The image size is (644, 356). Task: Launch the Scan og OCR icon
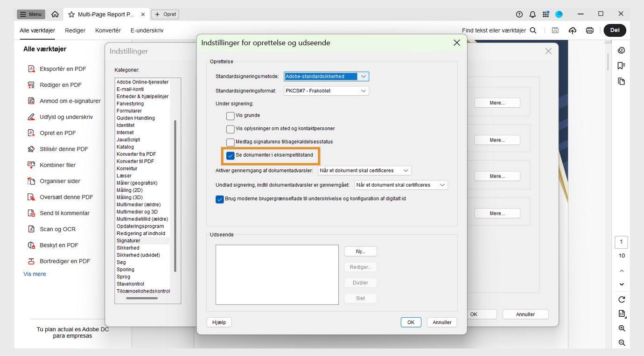31,229
